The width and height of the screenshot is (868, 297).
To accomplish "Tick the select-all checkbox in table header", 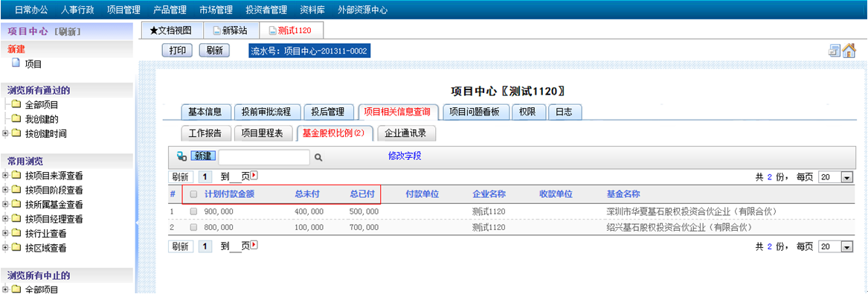I will pos(193,194).
